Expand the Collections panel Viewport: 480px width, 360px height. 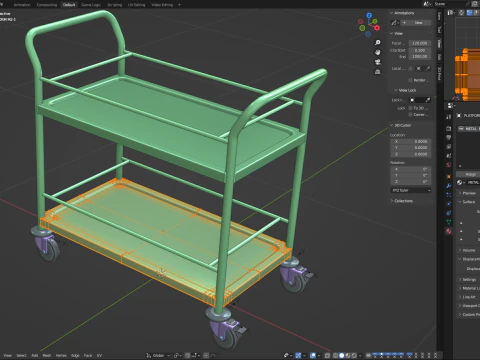401,201
